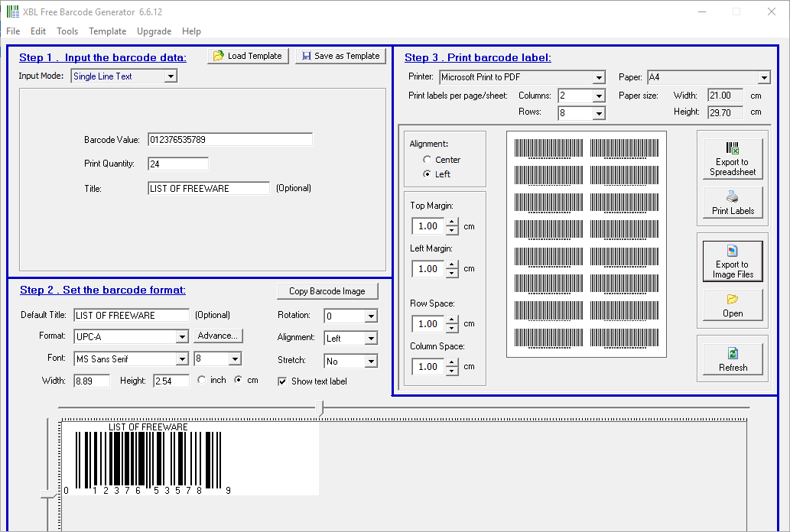
Task: Open the Rotation dropdown
Action: [x=371, y=316]
